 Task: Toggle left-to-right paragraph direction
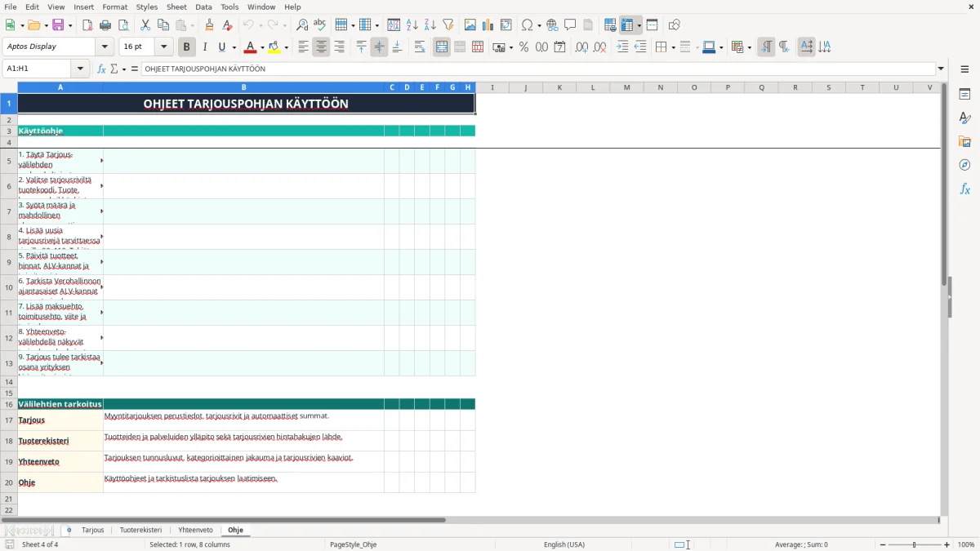pyautogui.click(x=766, y=47)
